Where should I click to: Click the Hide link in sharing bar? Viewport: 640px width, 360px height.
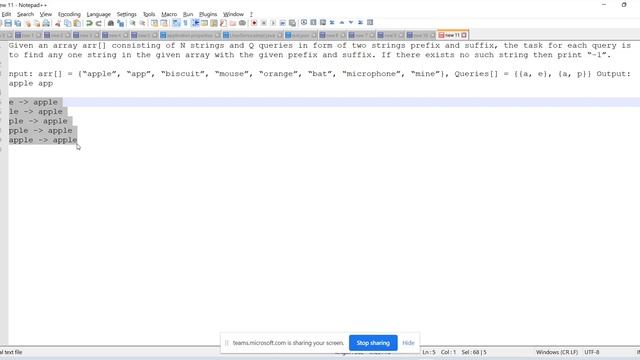408,343
